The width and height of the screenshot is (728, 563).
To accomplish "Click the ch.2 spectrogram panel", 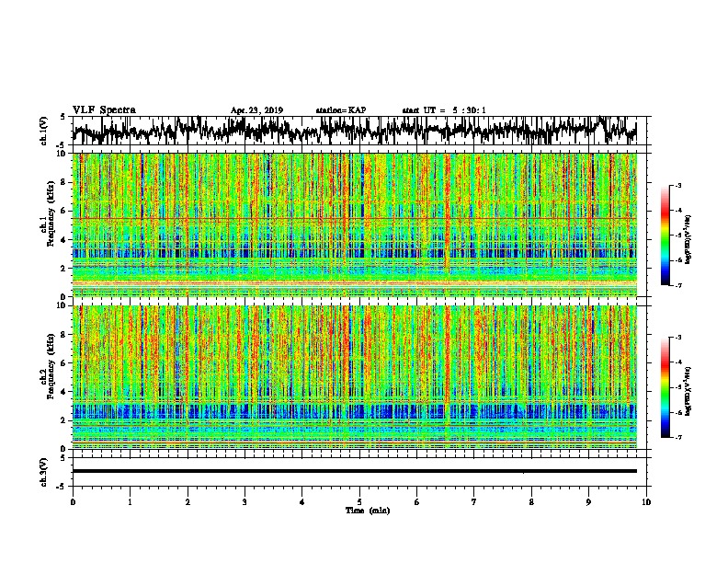I will (x=355, y=377).
